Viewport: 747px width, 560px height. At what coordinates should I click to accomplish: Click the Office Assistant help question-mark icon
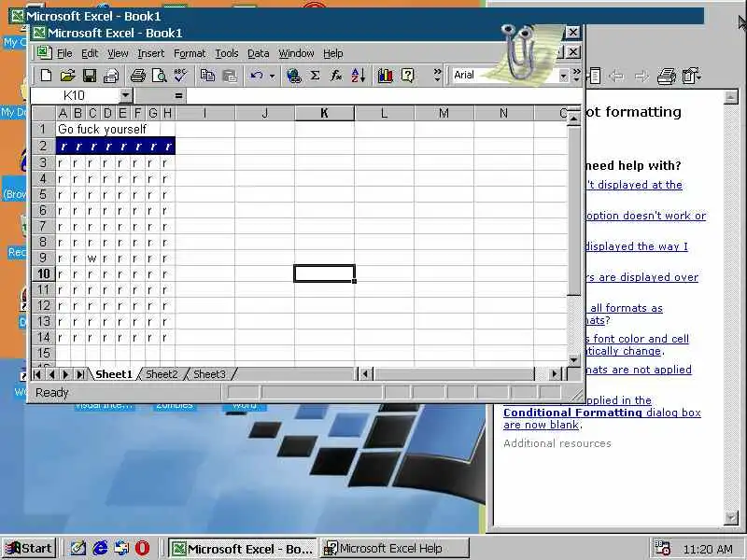(407, 76)
